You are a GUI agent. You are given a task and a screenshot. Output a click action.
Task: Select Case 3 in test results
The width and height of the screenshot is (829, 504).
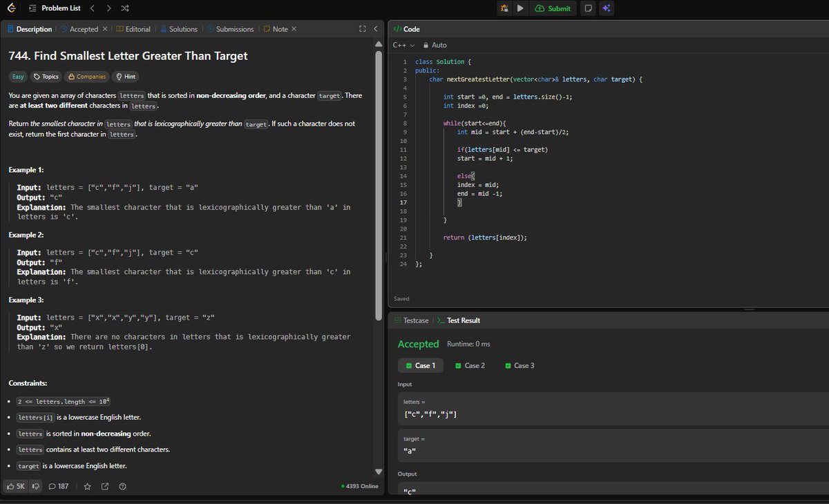(x=520, y=365)
